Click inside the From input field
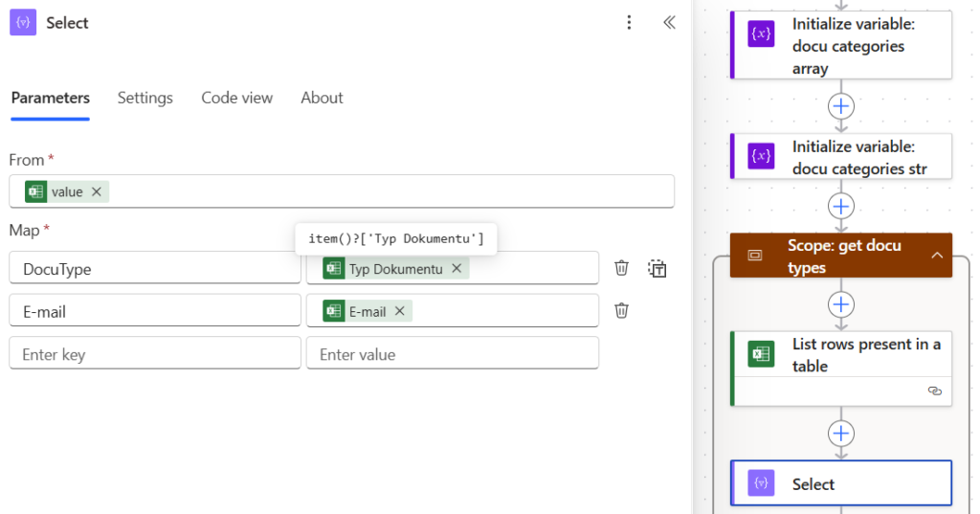980x514 pixels. [342, 191]
